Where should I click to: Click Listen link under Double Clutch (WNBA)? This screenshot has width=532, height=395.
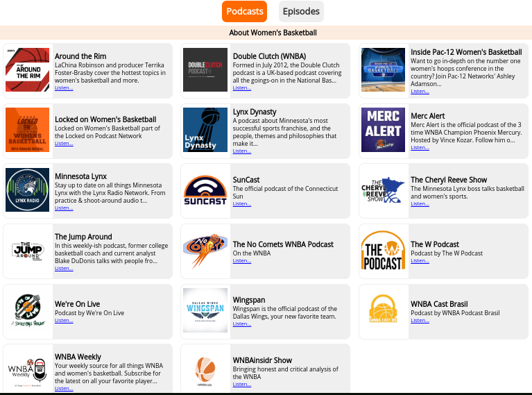tap(242, 88)
